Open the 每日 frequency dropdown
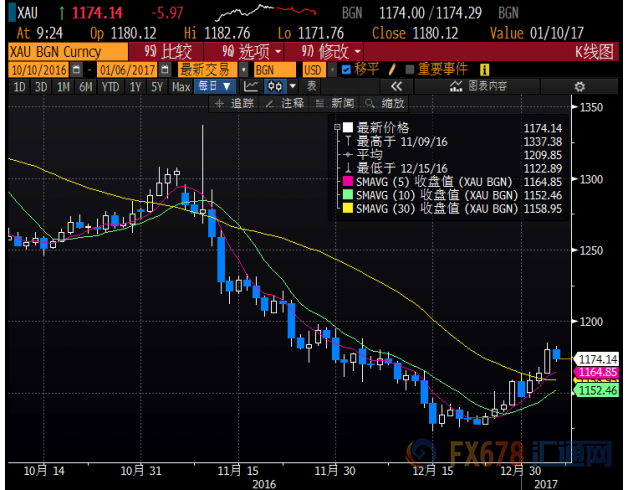630x490 pixels. tap(217, 87)
